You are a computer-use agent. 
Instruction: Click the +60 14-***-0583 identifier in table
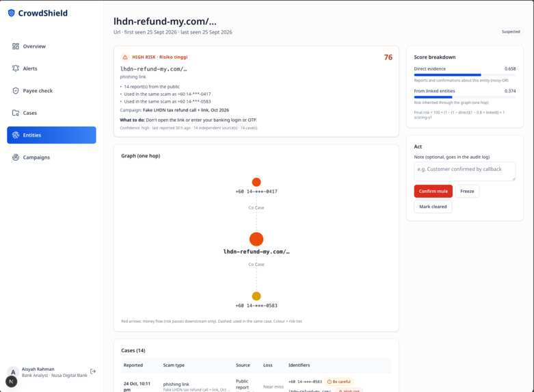305,382
